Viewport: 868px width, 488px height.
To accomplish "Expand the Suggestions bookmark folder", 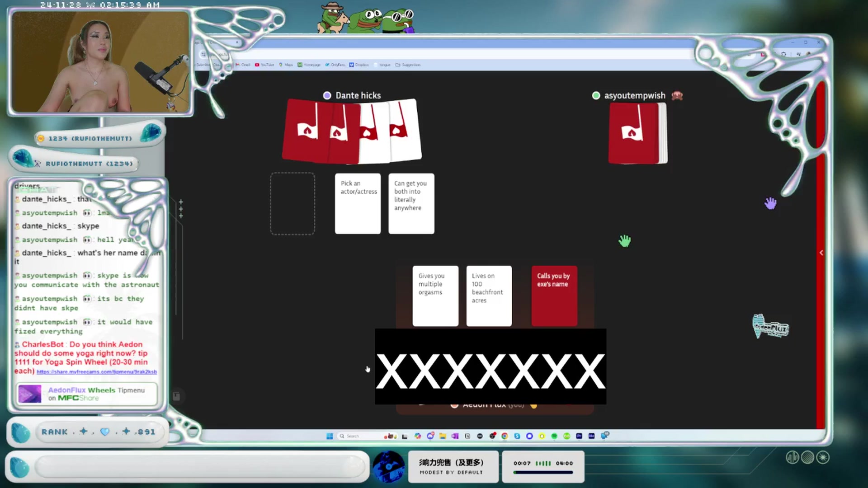I will pyautogui.click(x=408, y=65).
